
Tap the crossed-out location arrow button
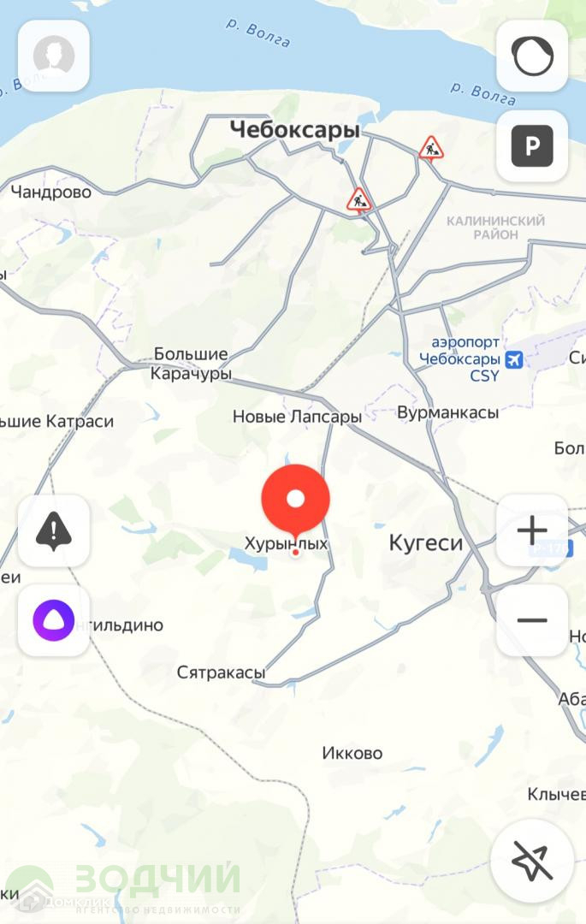[532, 861]
